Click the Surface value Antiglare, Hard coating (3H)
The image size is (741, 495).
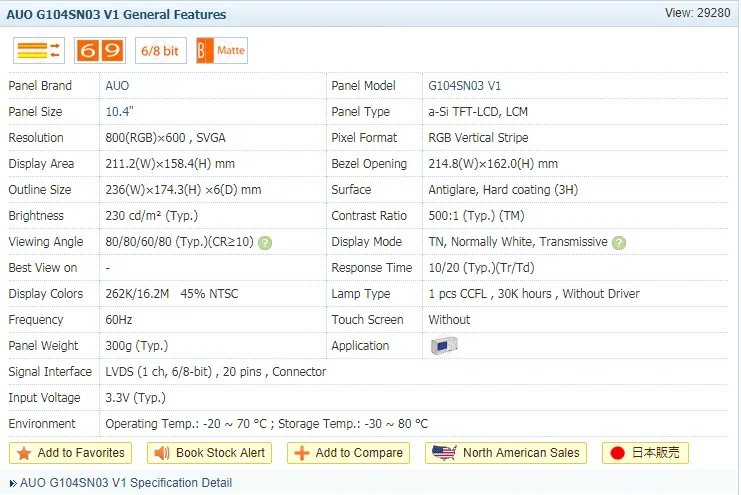tap(503, 190)
